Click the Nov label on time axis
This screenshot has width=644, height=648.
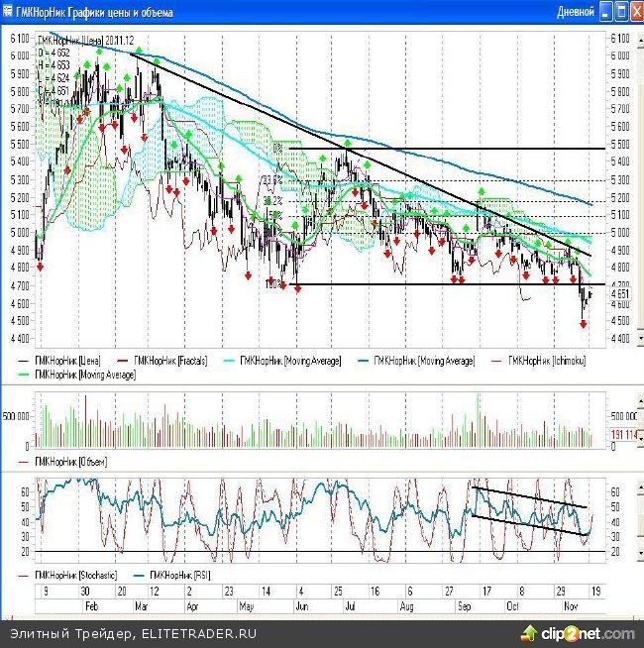(571, 603)
